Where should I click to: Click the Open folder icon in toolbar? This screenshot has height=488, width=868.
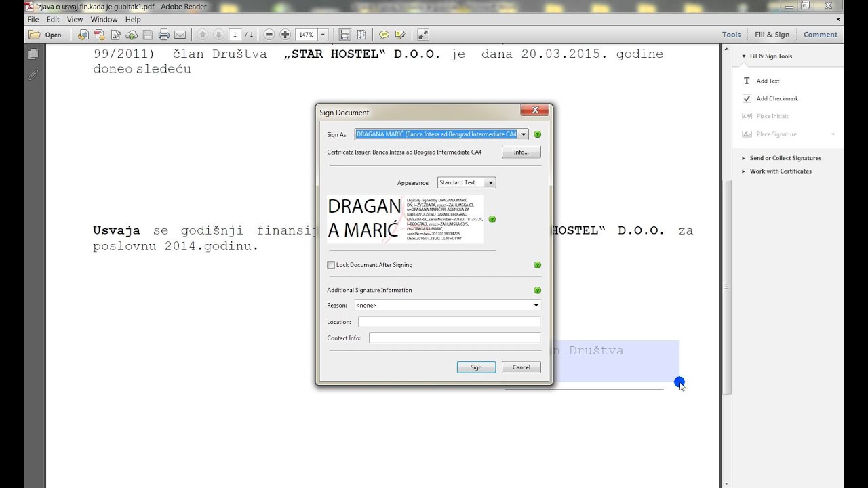coord(34,35)
